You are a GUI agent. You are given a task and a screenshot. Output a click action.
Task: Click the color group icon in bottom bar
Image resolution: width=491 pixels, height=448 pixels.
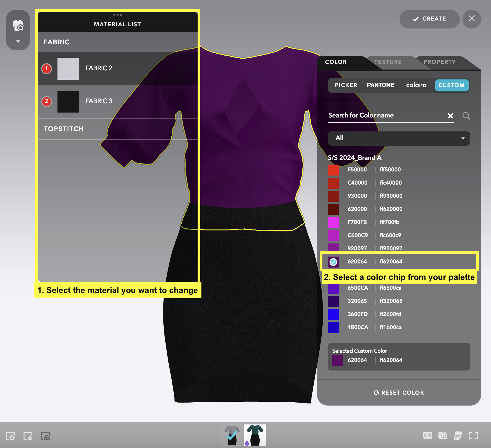tap(45, 436)
